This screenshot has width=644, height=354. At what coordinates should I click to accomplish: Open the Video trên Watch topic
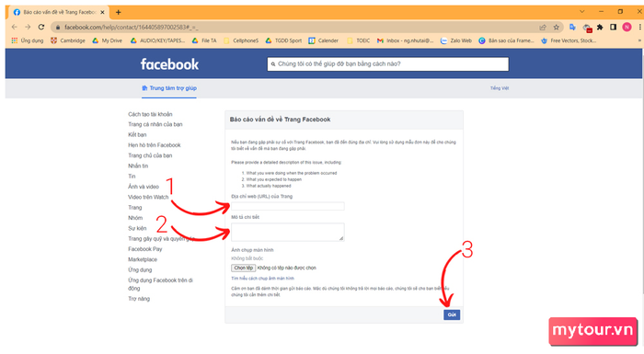[148, 197]
